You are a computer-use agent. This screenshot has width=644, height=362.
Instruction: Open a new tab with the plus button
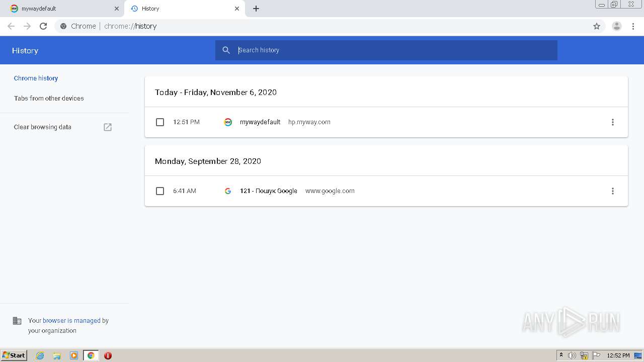click(256, 9)
